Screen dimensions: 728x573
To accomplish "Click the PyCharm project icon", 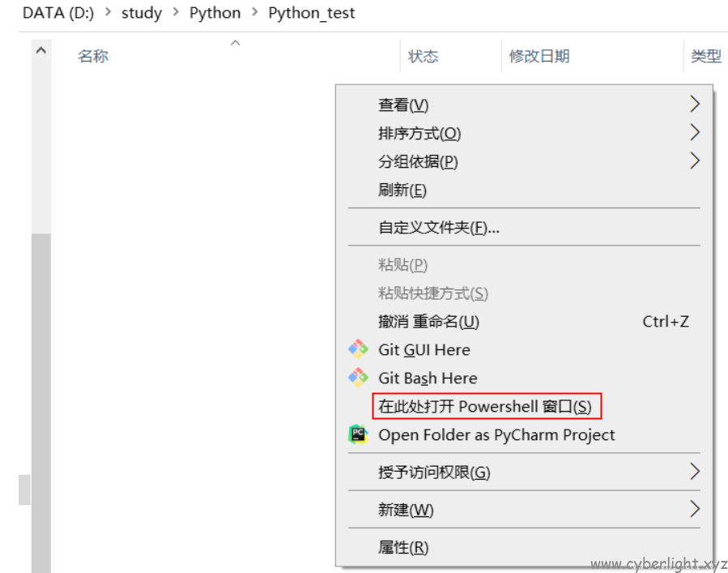I will (x=358, y=434).
